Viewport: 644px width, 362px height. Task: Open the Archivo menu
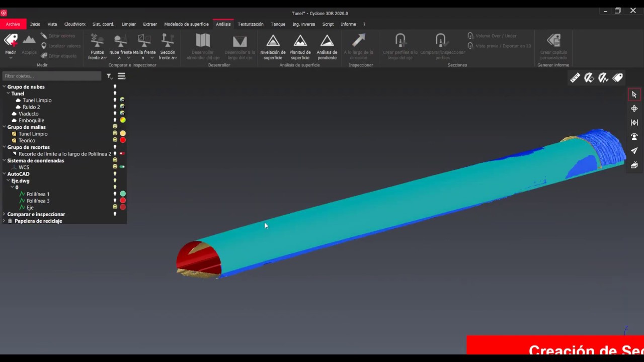(13, 24)
